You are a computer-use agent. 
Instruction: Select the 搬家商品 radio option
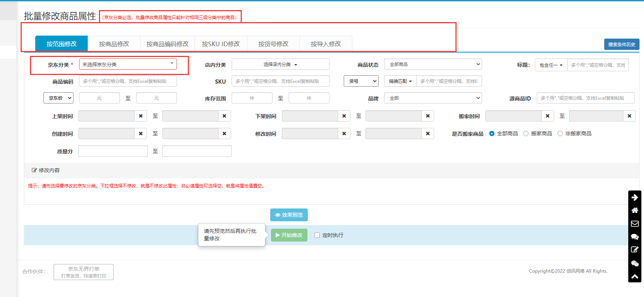tap(526, 134)
